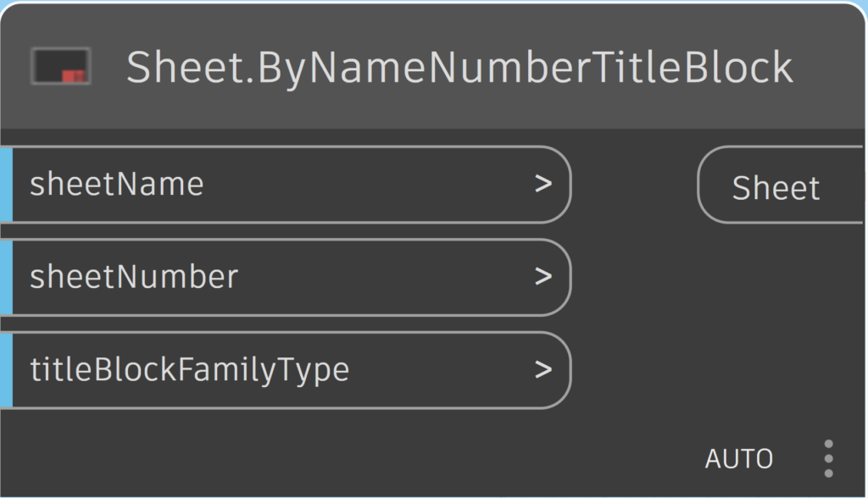Viewport: 868px width, 498px height.
Task: Click the sheet node icon in the header
Action: 61,67
